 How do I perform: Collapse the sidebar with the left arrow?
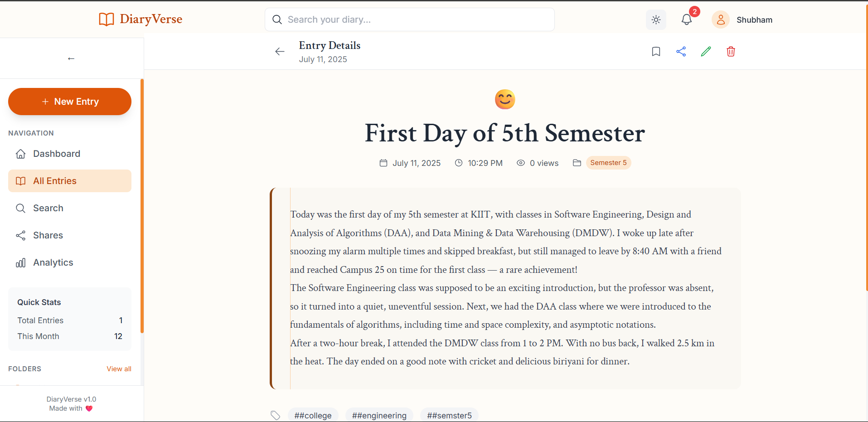pyautogui.click(x=71, y=58)
